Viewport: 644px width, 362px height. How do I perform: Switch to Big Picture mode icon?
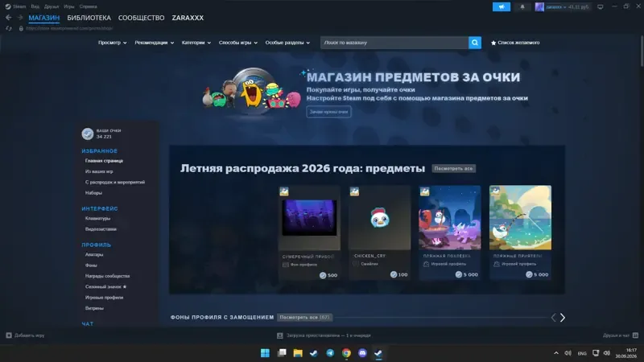(600, 6)
